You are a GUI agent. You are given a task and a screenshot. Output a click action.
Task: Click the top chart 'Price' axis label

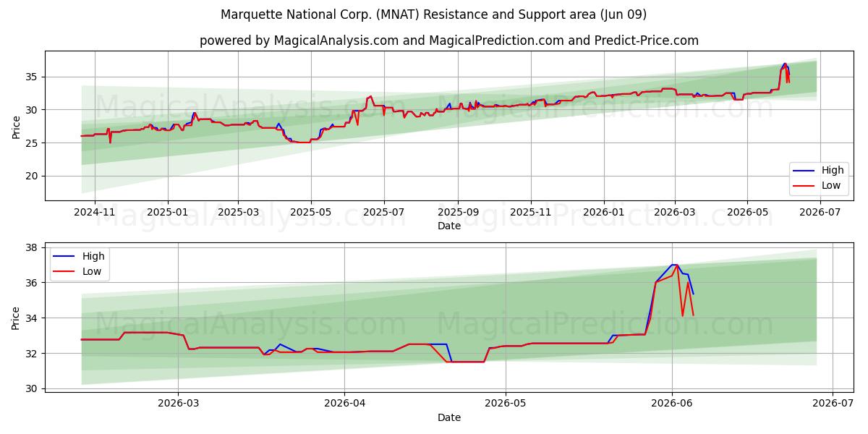(x=16, y=126)
